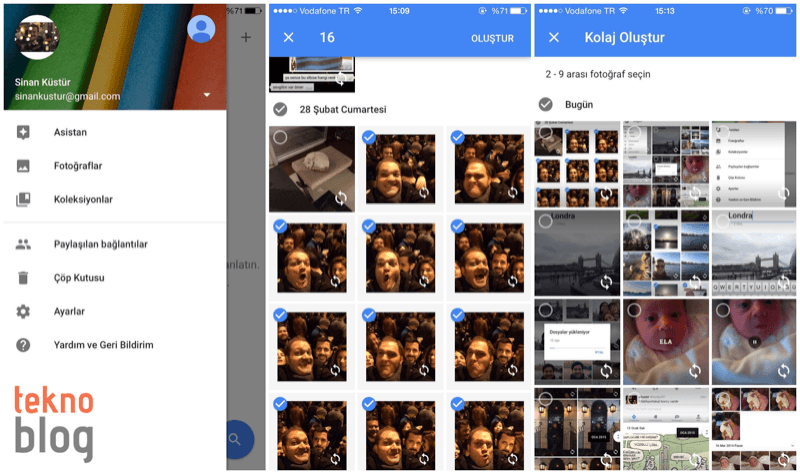Uncheck the second row right selfie
This screenshot has width=800, height=474.
[458, 226]
